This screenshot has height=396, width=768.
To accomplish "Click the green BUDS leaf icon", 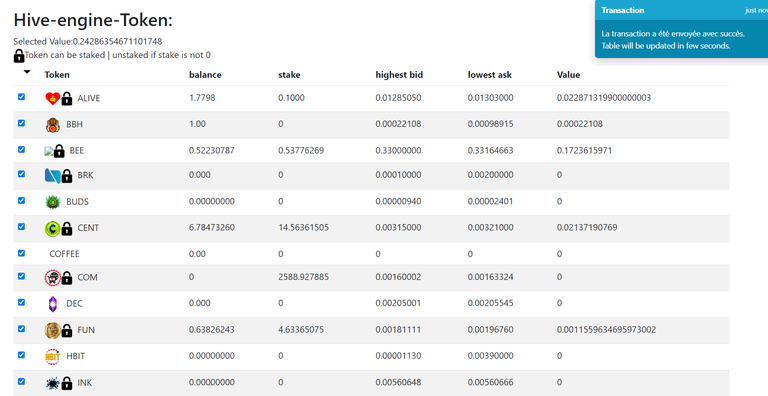I will tap(53, 202).
